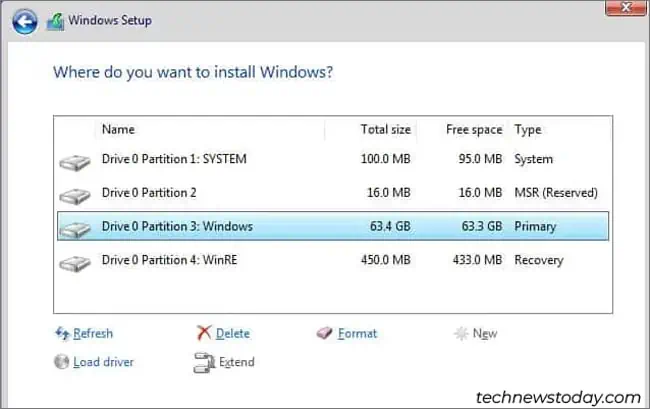Click the drive icon for Drive 0 Partition 2
The image size is (650, 409).
(75, 196)
